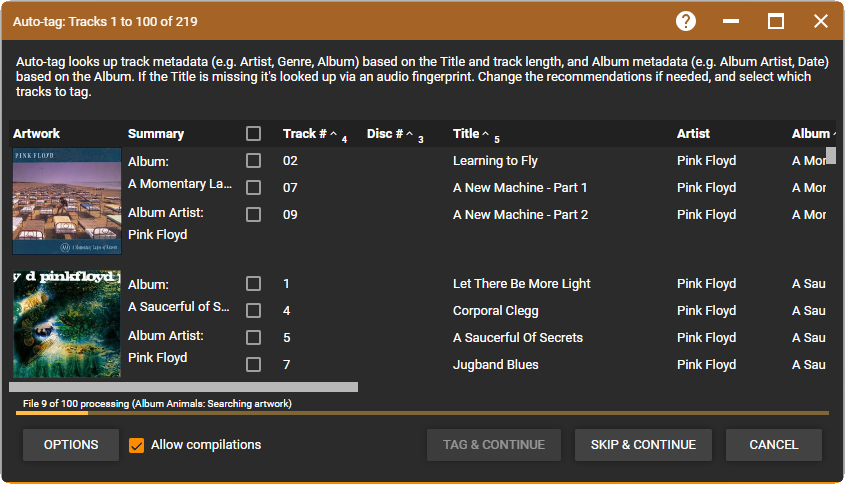Select checkbox for Jugband Blues track
The height and width of the screenshot is (484, 845).
254,365
